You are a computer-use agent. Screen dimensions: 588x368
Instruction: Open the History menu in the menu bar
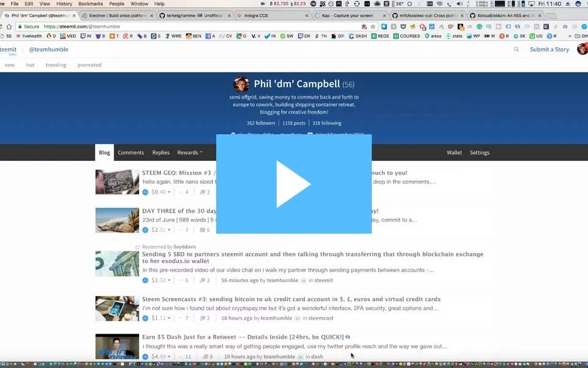[64, 4]
